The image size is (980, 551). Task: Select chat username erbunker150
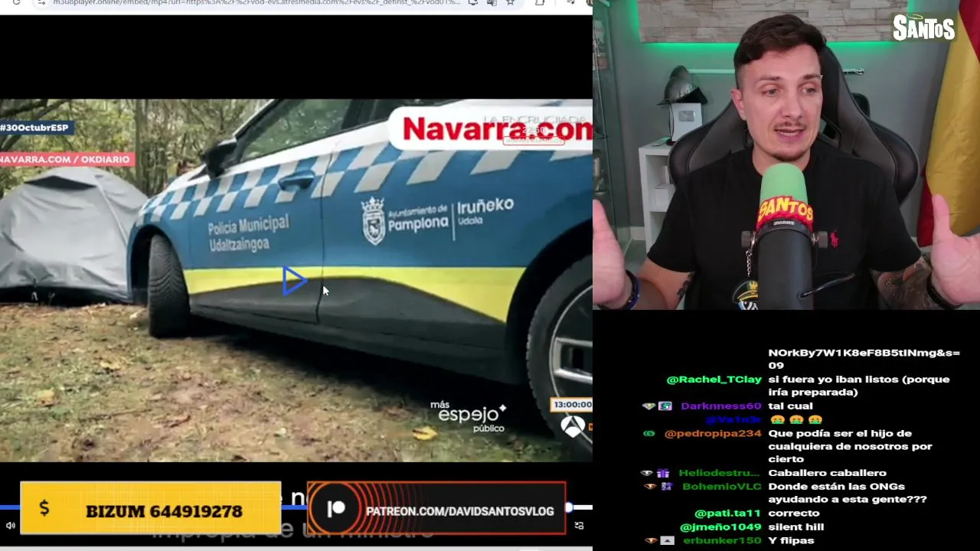(722, 541)
